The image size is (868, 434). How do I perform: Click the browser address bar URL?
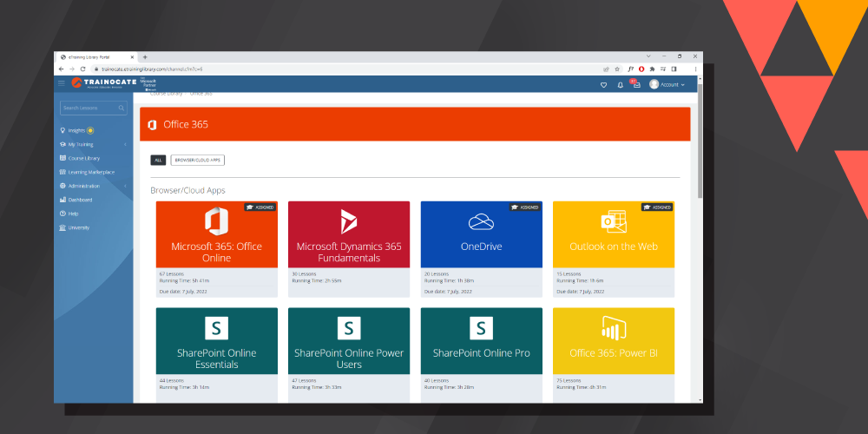coord(152,69)
